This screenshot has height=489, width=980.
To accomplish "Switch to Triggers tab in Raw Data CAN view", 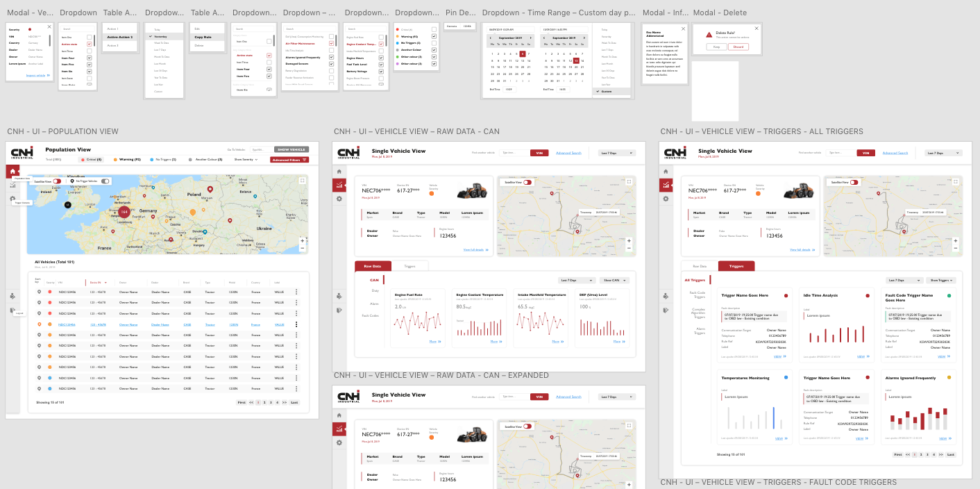I will (409, 266).
